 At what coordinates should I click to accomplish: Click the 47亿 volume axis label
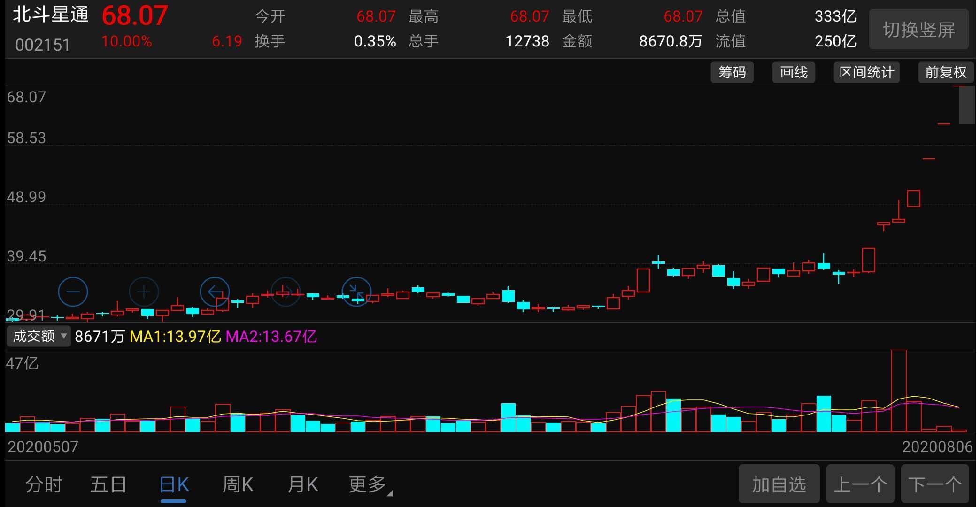click(22, 363)
